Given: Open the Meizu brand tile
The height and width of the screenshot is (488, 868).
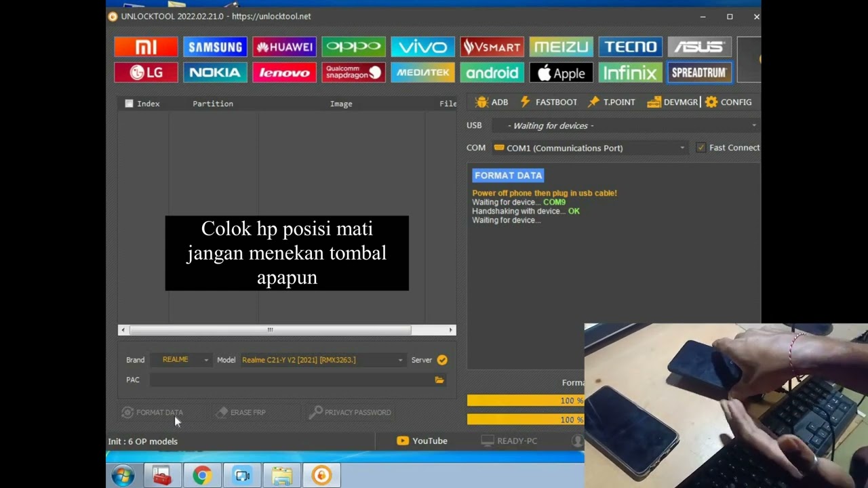Looking at the screenshot, I should 561,47.
